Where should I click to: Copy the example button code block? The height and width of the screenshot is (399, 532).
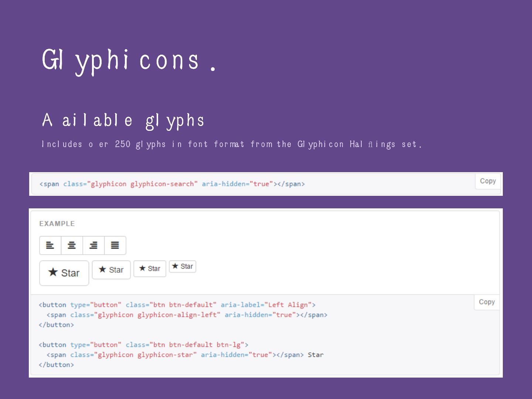(x=487, y=302)
